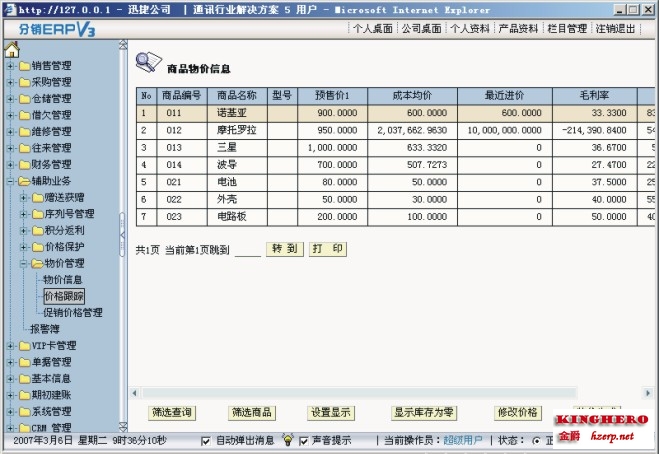The height and width of the screenshot is (454, 659).
Task: Click the 赠送获赠 folder icon
Action: click(x=38, y=198)
